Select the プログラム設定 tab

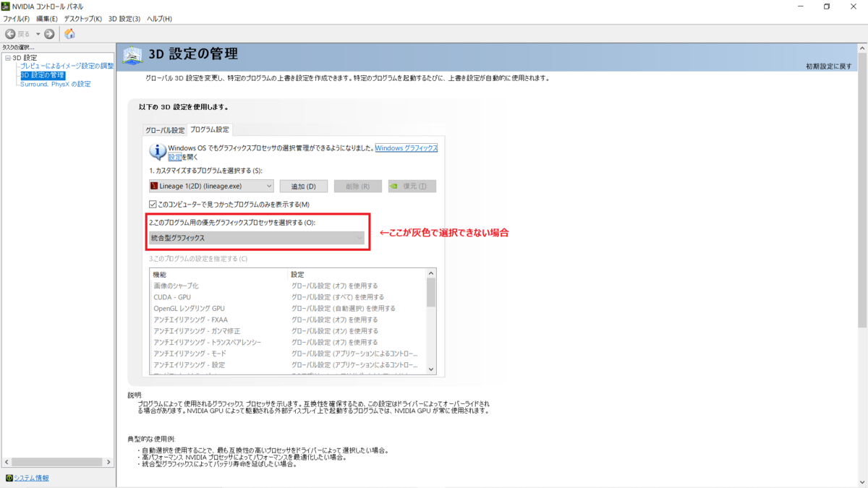(x=210, y=130)
